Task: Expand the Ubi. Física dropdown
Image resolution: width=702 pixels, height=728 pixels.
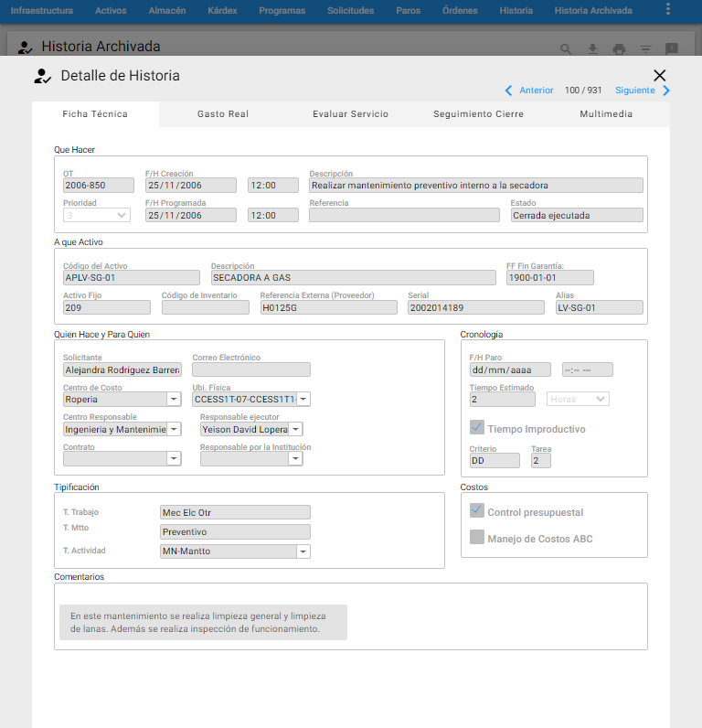Action: point(303,400)
